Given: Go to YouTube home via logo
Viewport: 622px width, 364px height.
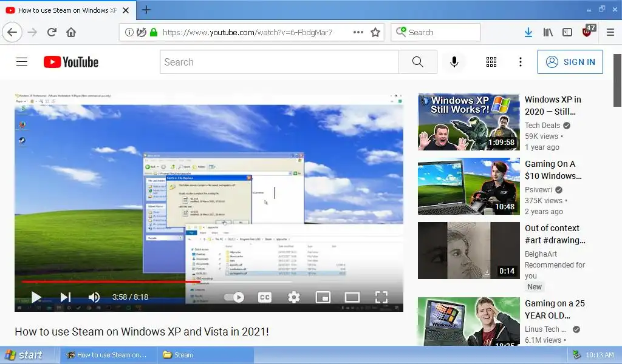Looking at the screenshot, I should click(71, 62).
